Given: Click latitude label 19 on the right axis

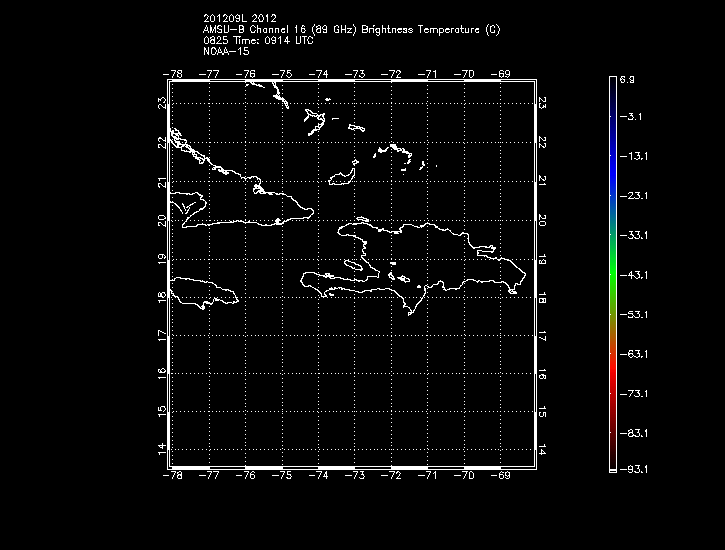Looking at the screenshot, I should pos(542,259).
